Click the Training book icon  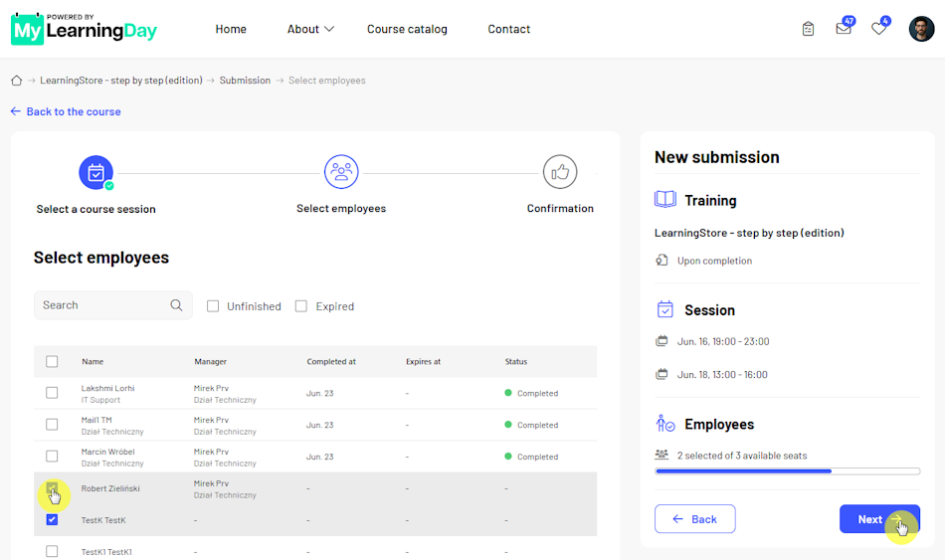[665, 200]
